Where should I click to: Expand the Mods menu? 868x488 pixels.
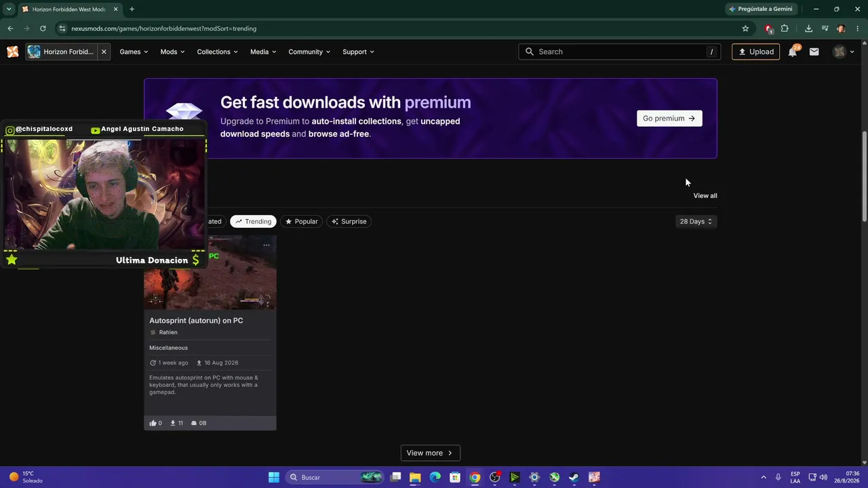(172, 52)
